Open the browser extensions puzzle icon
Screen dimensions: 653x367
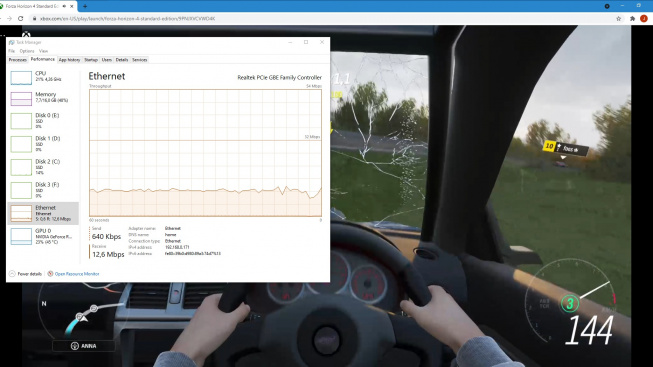tap(632, 18)
